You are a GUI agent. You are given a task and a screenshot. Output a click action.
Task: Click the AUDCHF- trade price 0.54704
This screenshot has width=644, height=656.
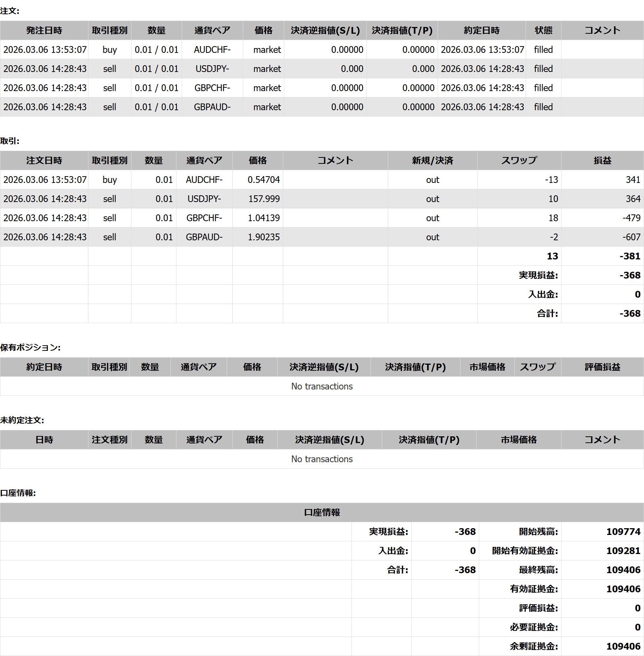point(263,180)
